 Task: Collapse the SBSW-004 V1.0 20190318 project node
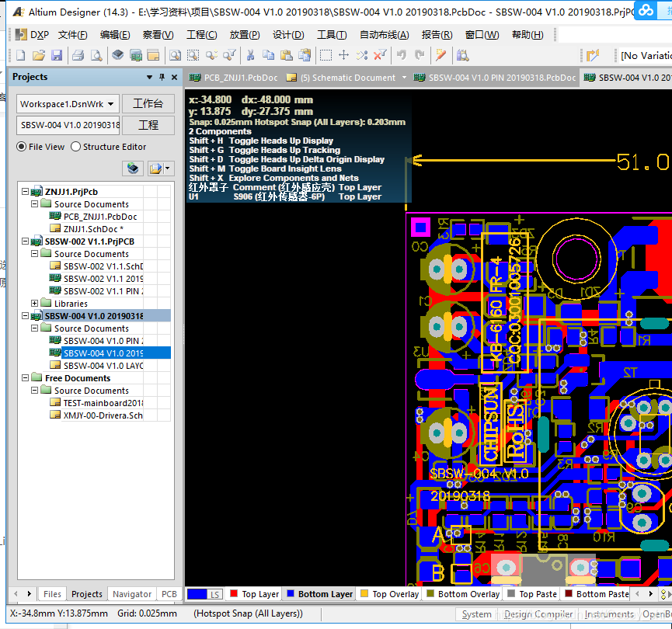[26, 316]
